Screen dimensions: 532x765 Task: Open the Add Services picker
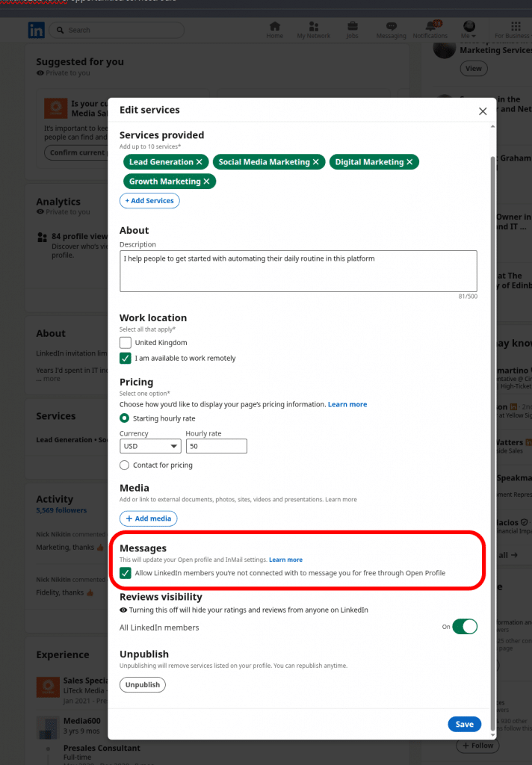(148, 200)
